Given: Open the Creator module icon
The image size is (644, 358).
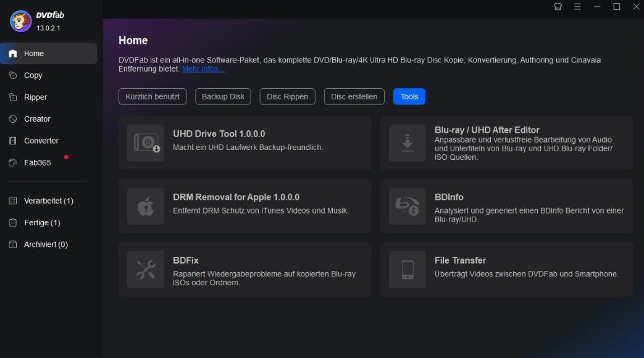Looking at the screenshot, I should point(13,119).
